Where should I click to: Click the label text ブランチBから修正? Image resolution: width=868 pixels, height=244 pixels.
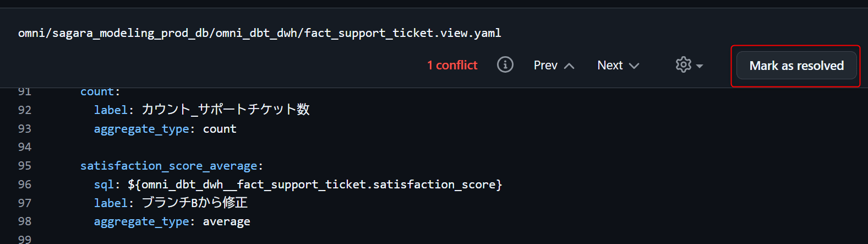(x=195, y=203)
